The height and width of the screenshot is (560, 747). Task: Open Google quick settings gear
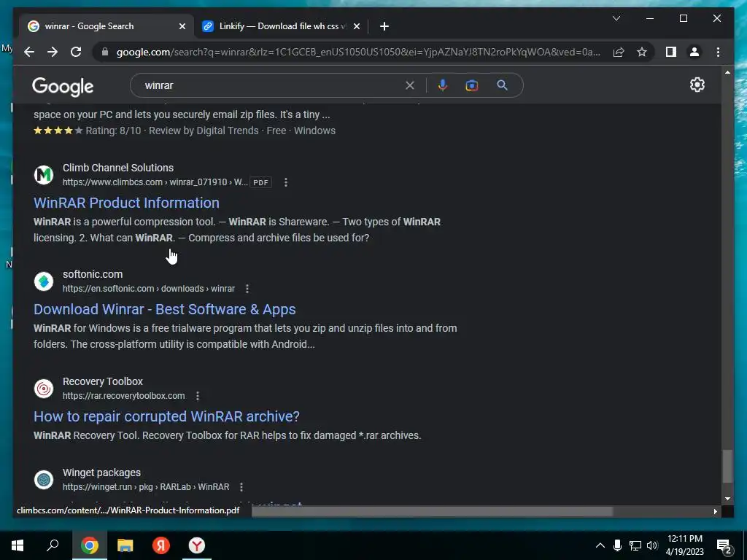click(x=697, y=85)
